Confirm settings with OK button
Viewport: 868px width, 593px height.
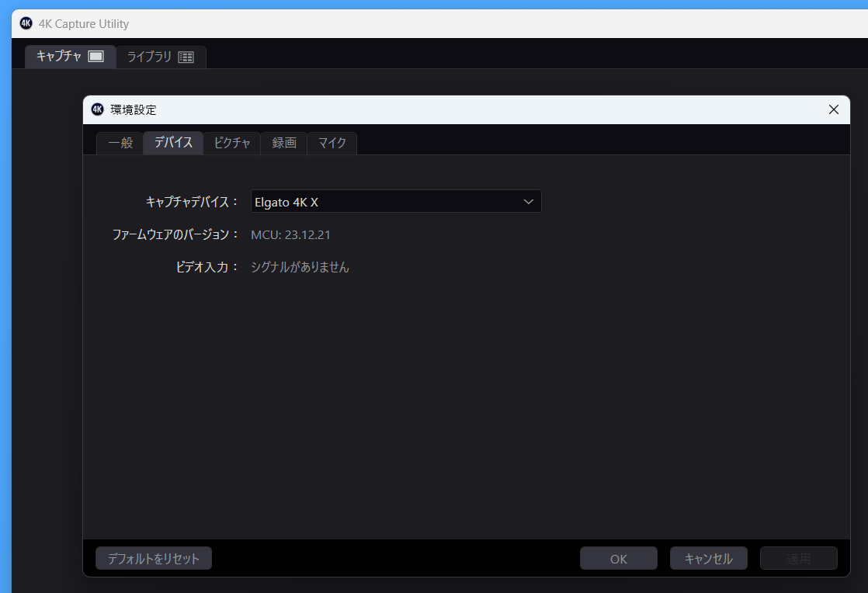click(618, 559)
